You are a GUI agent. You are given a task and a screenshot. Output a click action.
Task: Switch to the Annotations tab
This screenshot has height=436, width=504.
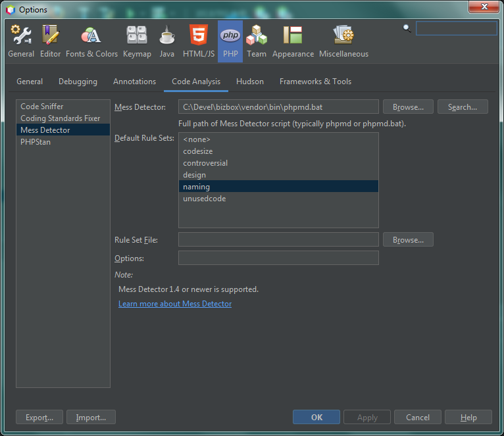[134, 82]
